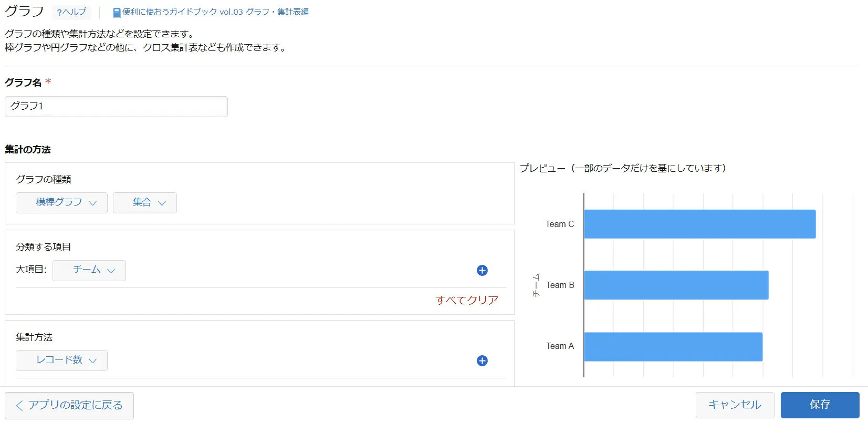Click plus icon in 集計方法 section
Screen dimensions: 868x422
(482, 361)
